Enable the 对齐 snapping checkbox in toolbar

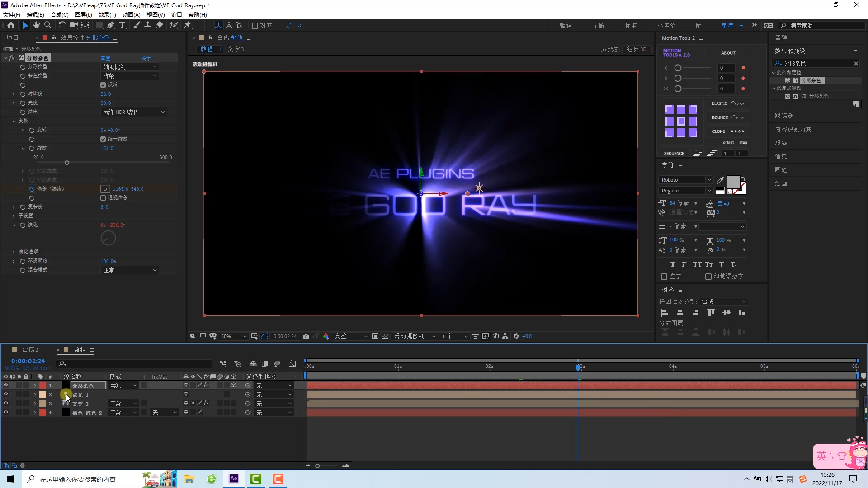point(255,26)
